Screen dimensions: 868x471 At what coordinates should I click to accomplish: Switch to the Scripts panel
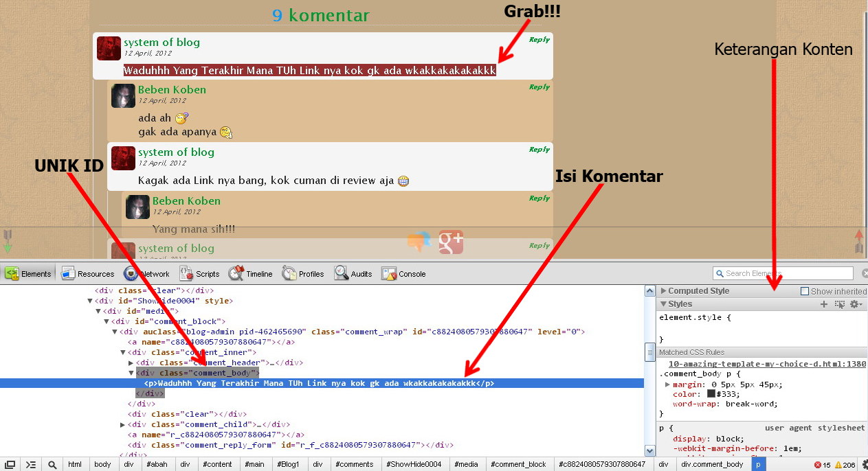click(x=199, y=274)
